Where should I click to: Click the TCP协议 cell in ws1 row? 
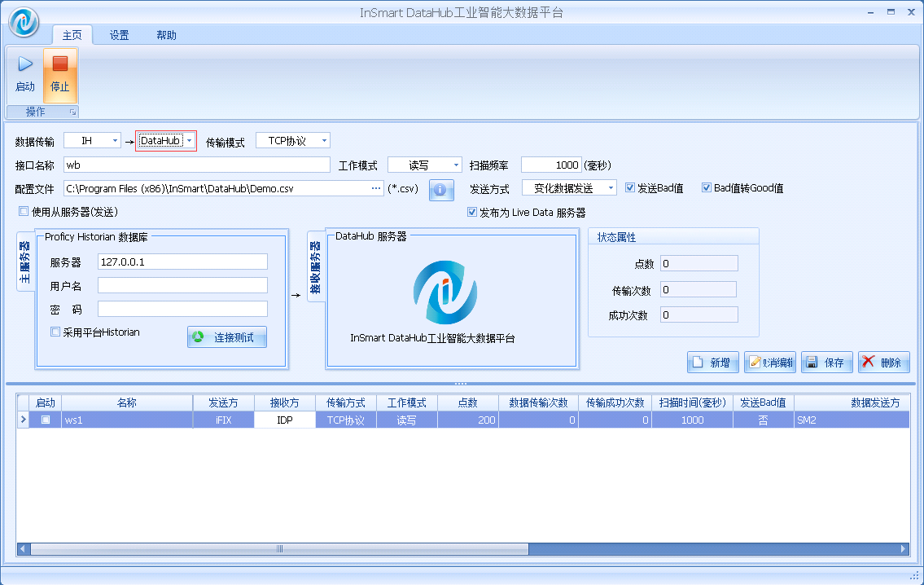click(x=346, y=420)
